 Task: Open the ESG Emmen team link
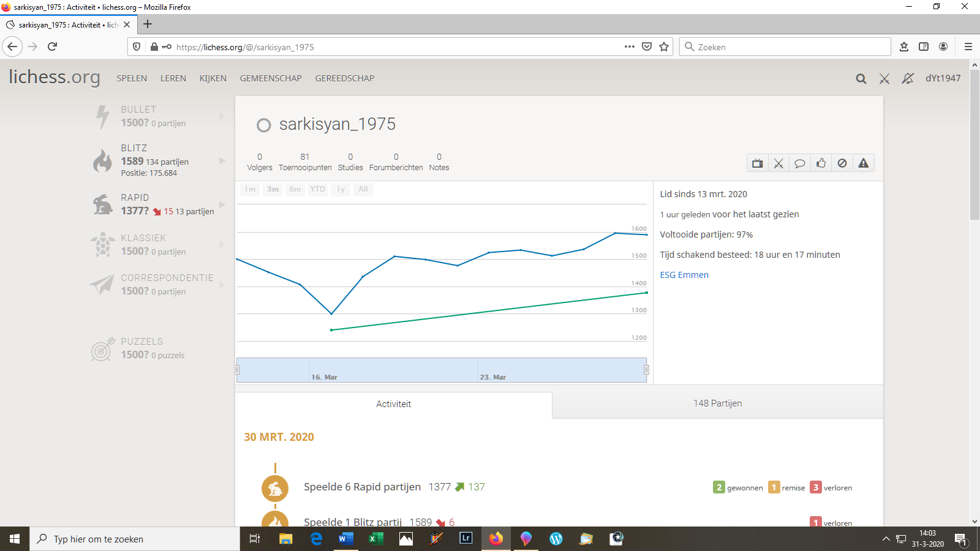pyautogui.click(x=684, y=275)
